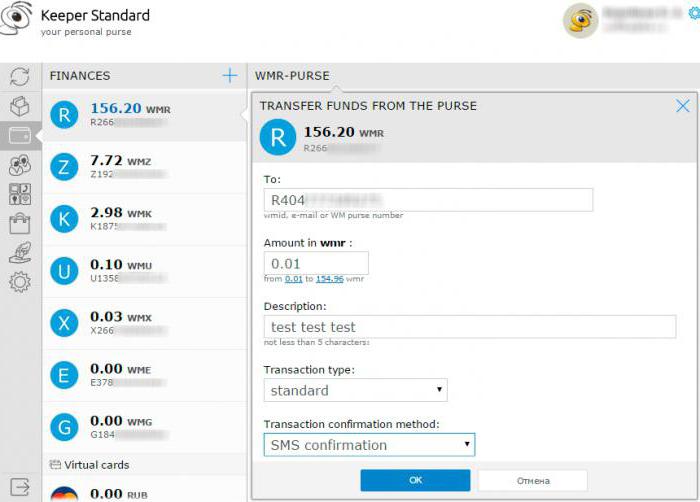Click the blue gear near the profile
Image resolution: width=700 pixels, height=502 pixels.
coord(694,13)
